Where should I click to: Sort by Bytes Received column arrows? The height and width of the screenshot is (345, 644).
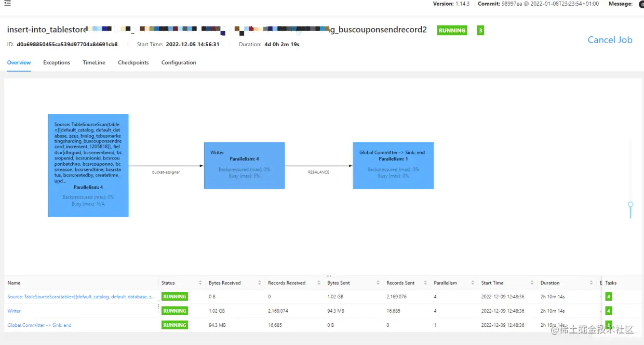pos(260,283)
